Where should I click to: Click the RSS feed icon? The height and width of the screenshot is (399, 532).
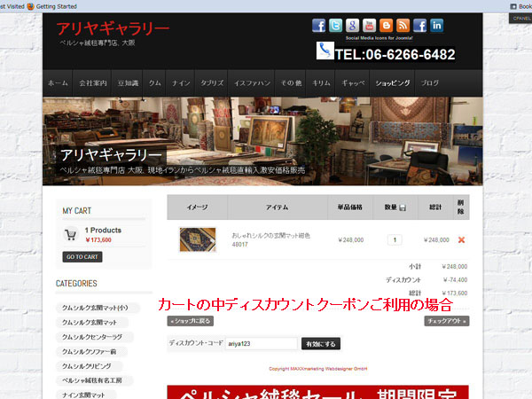(403, 26)
